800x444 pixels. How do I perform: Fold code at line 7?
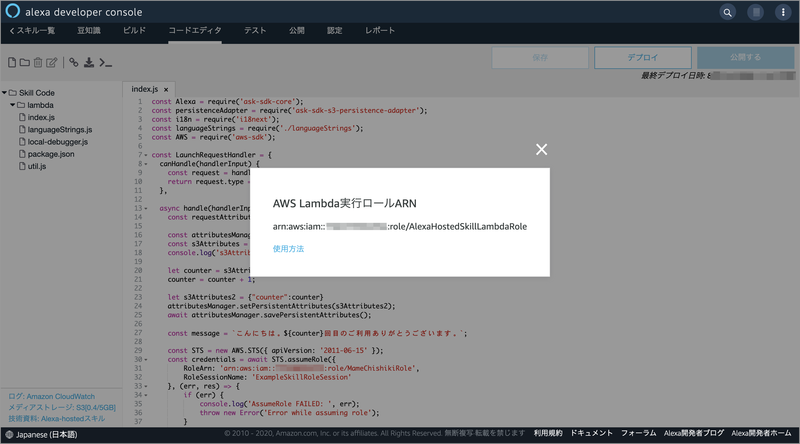[146, 155]
